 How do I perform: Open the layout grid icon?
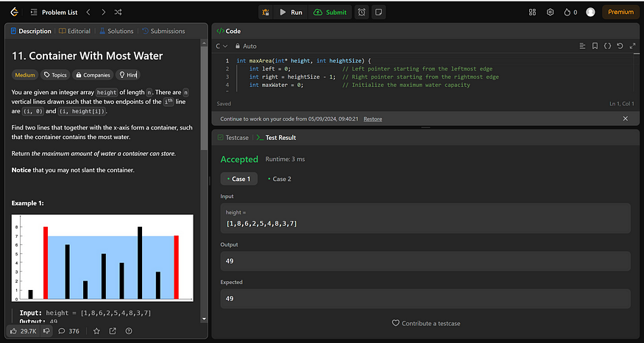coord(532,13)
